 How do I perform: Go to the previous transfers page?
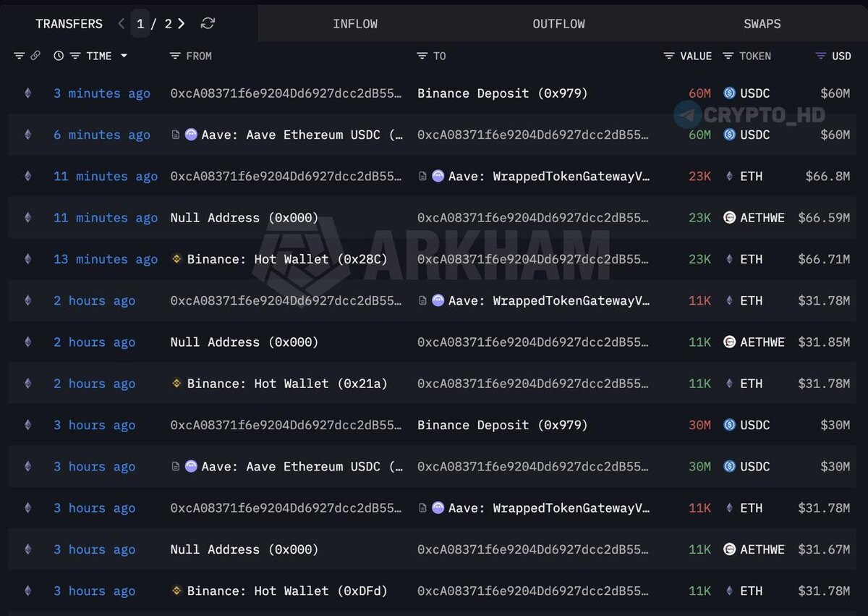121,24
